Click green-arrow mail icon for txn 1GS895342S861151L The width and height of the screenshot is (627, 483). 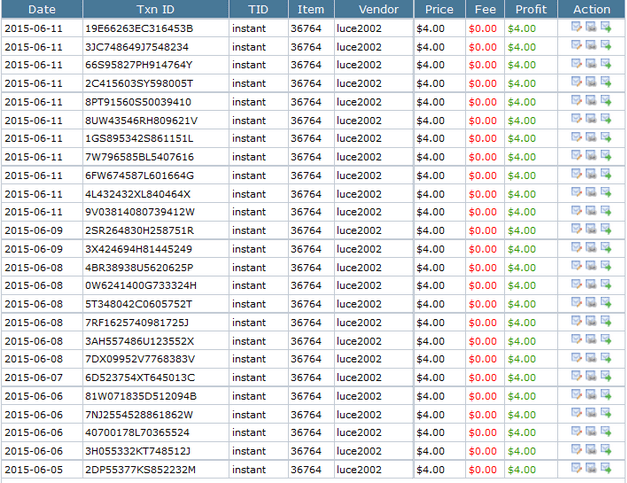pos(606,137)
